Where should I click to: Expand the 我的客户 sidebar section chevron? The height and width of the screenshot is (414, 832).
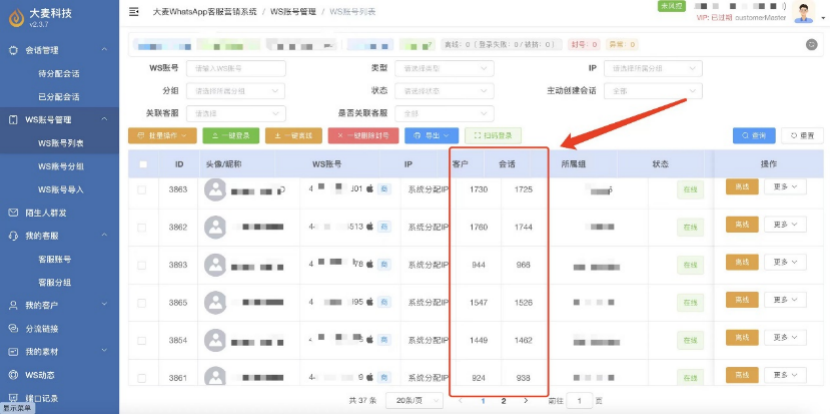coord(105,305)
